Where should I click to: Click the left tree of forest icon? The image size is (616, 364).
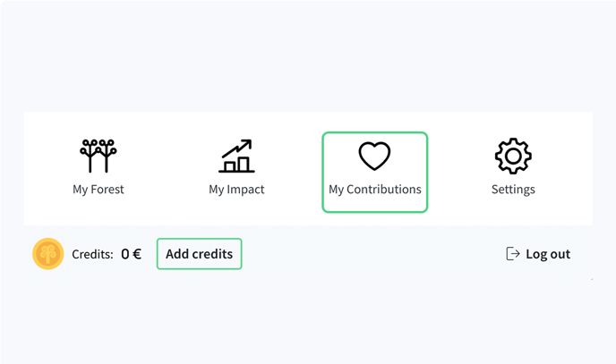[90, 156]
